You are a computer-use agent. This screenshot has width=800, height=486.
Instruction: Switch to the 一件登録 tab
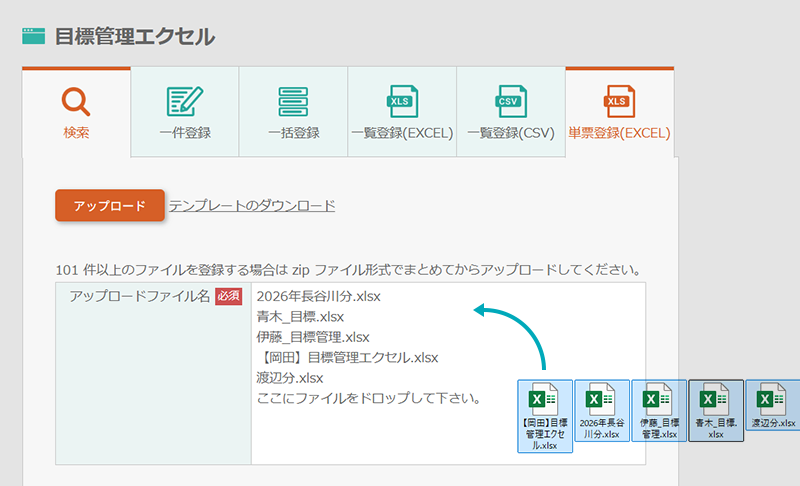coord(185,112)
